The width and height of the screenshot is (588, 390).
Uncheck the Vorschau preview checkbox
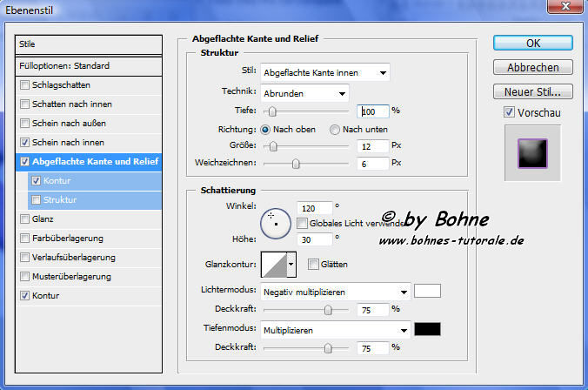click(509, 112)
